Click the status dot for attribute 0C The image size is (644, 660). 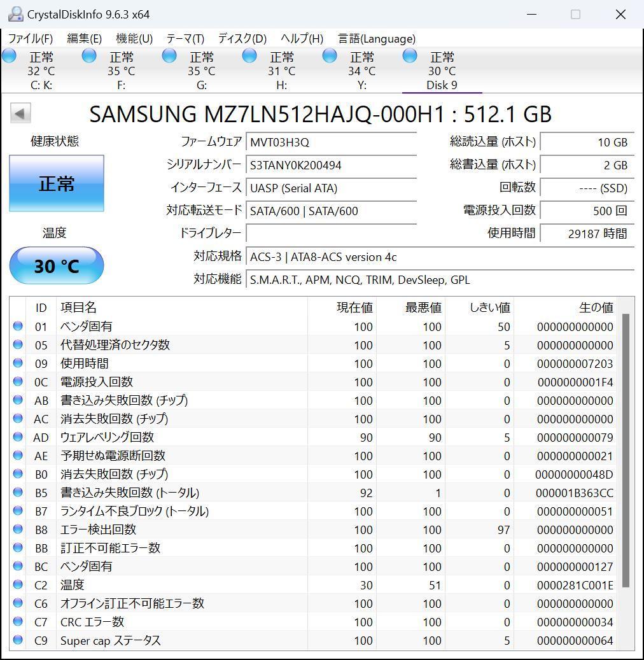18,381
